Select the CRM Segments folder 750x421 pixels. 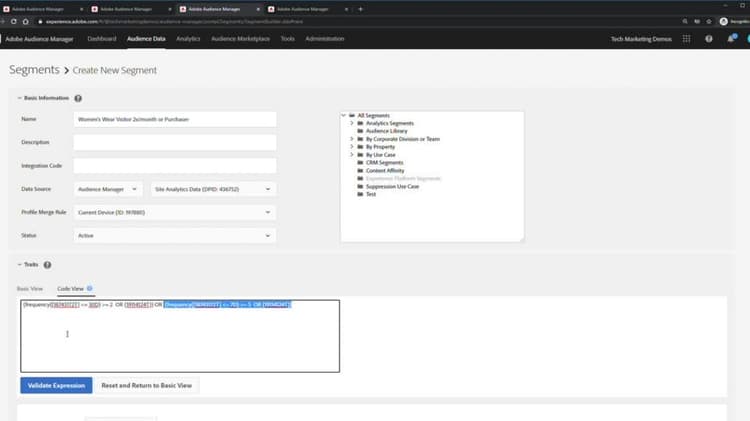(x=384, y=163)
